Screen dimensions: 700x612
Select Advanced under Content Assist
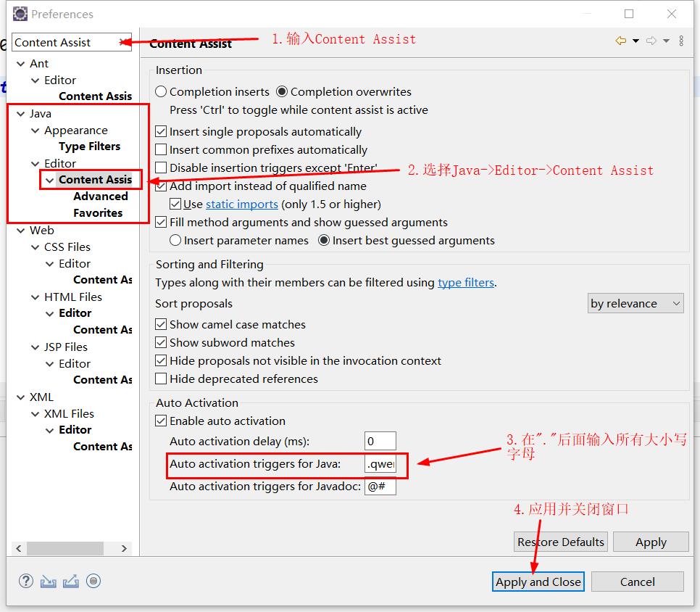click(101, 196)
